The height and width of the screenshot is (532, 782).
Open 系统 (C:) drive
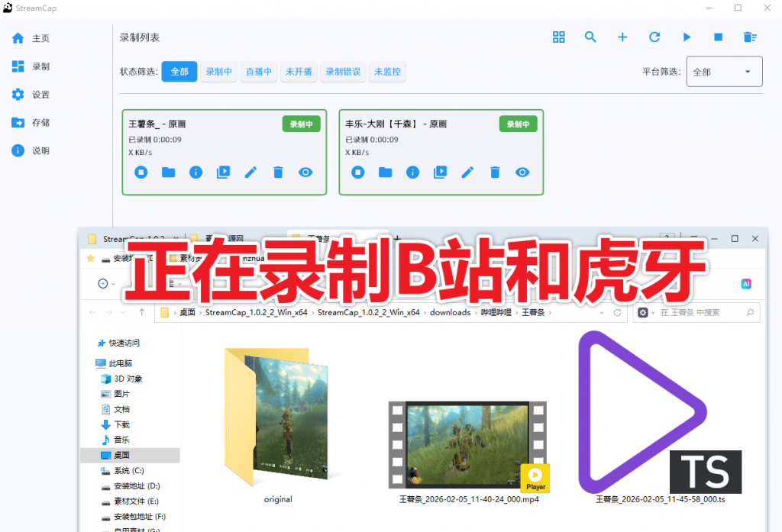pyautogui.click(x=123, y=471)
